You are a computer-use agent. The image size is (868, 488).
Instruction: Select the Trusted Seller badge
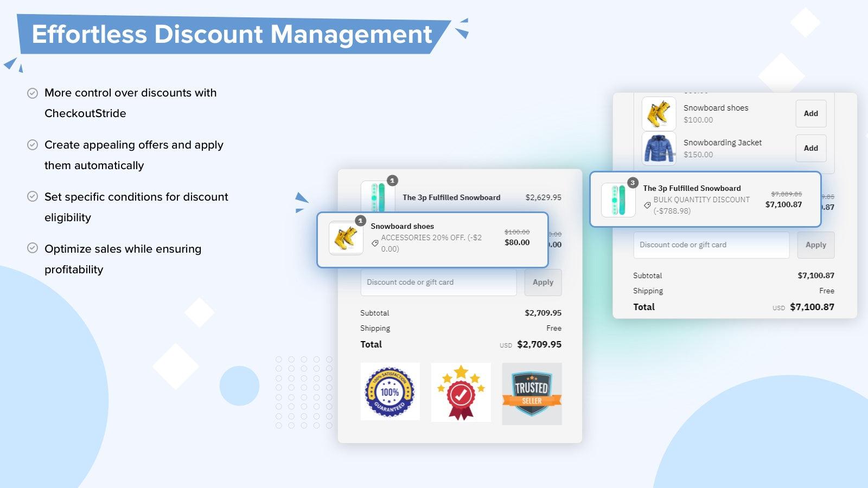coord(532,392)
